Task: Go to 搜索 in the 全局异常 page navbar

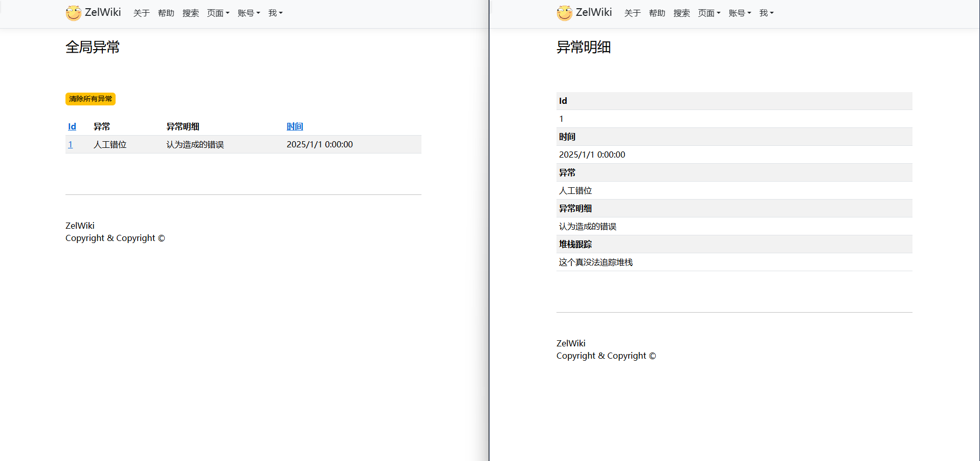Action: point(190,13)
